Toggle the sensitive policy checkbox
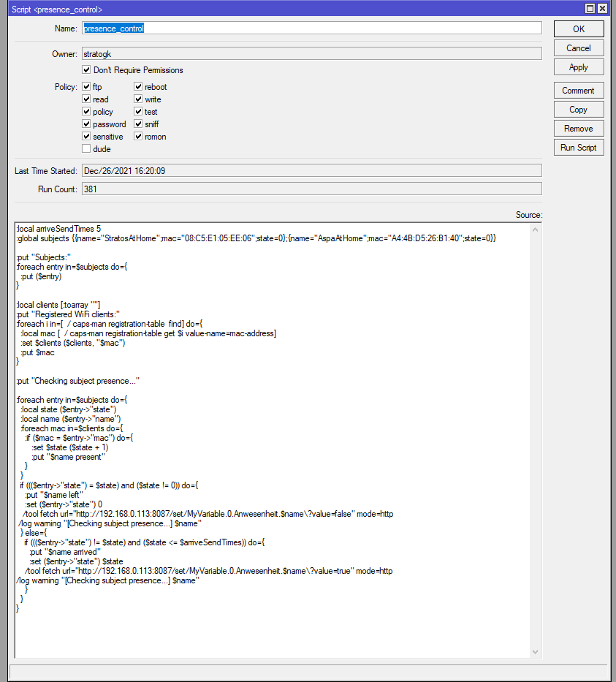Viewport: 616px width, 682px height. click(86, 137)
